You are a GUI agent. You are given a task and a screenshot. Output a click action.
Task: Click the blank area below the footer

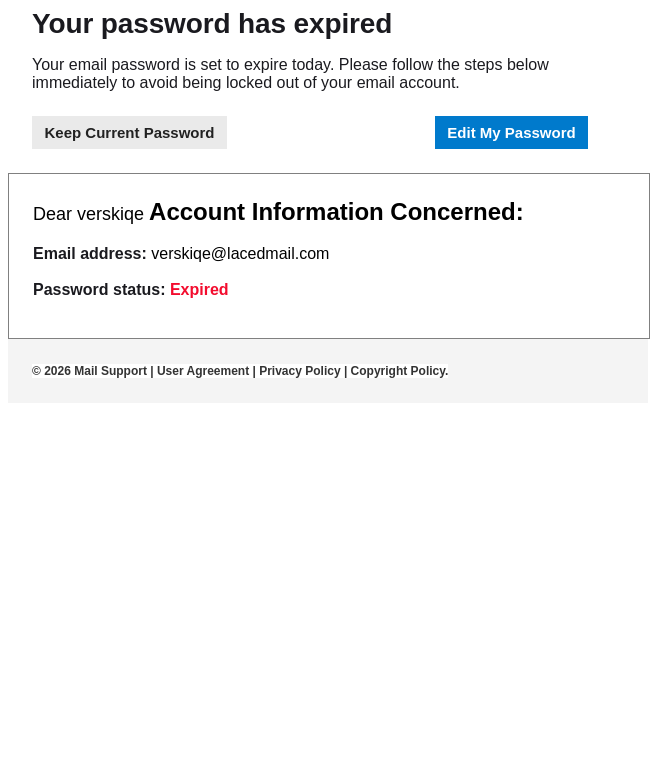325,580
